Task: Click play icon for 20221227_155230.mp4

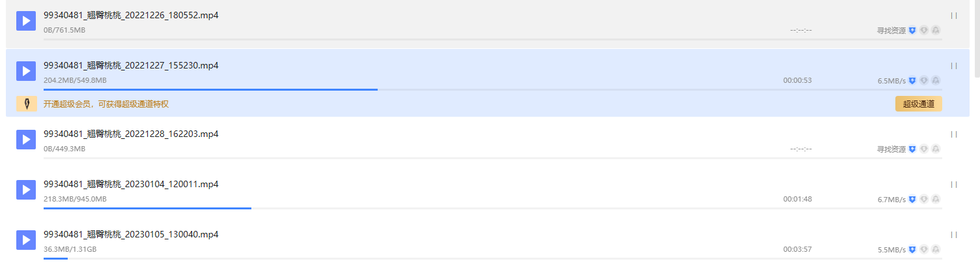Action: pyautogui.click(x=26, y=70)
